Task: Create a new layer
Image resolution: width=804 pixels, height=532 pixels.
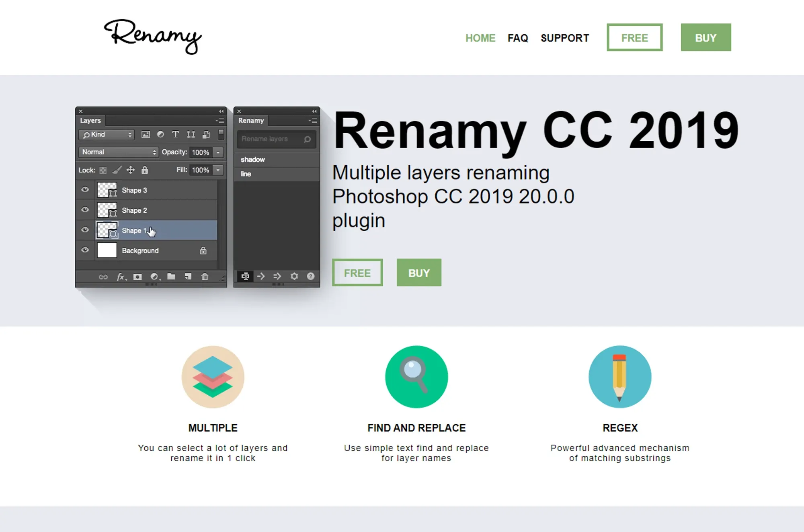Action: (x=188, y=276)
